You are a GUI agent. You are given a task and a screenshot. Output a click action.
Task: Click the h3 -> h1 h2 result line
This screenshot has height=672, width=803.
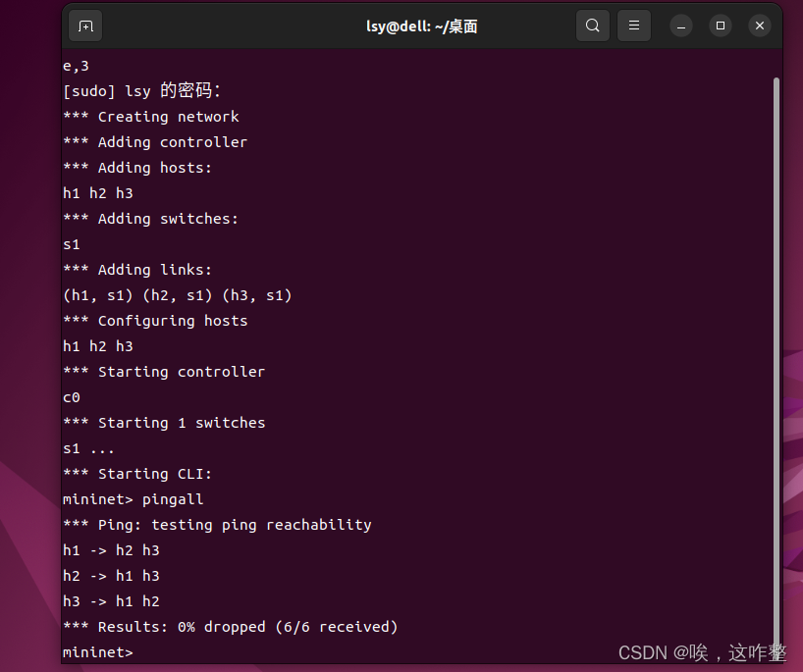[x=111, y=600]
